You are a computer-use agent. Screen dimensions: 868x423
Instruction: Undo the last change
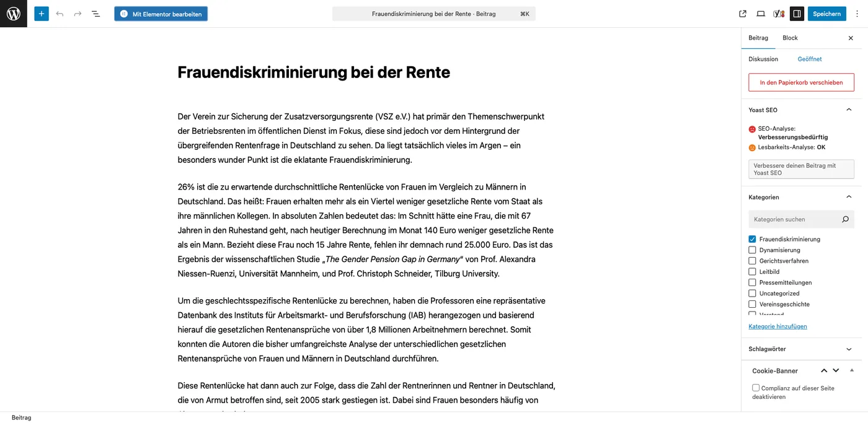coord(60,14)
